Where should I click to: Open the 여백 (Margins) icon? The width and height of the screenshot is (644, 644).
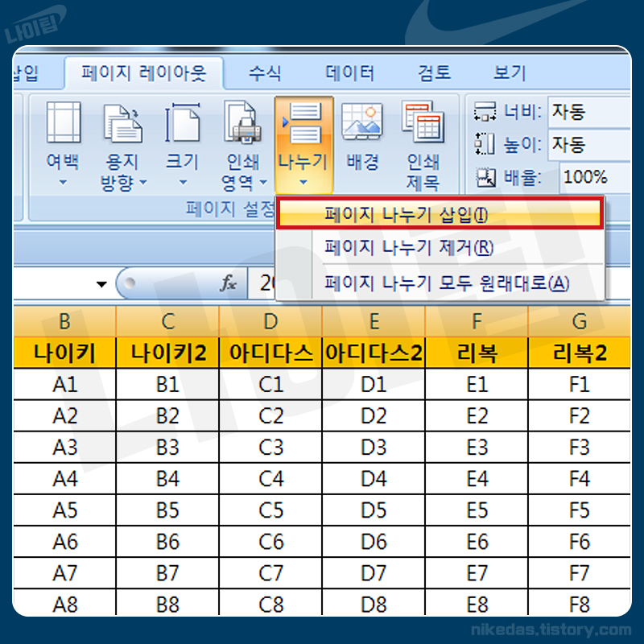click(x=64, y=122)
